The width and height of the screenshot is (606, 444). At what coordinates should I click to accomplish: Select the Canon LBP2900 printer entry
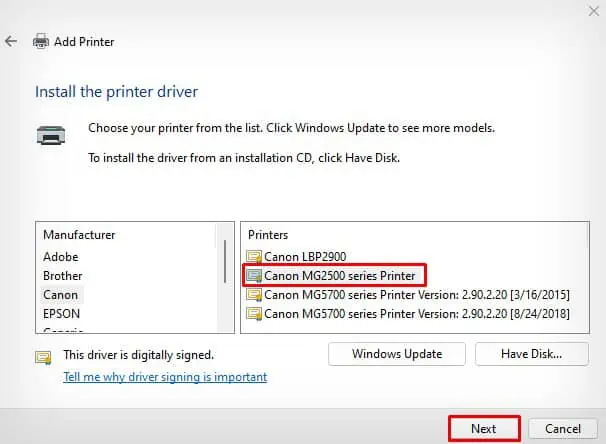coord(305,257)
